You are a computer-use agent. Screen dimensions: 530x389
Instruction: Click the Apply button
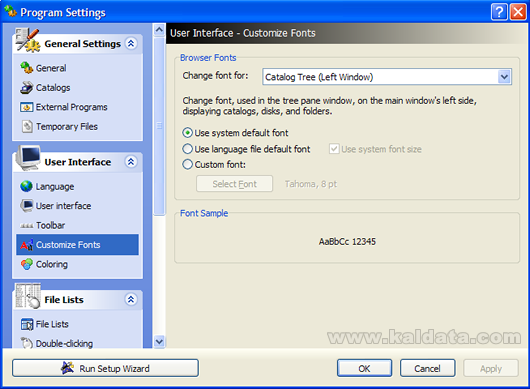(x=491, y=368)
